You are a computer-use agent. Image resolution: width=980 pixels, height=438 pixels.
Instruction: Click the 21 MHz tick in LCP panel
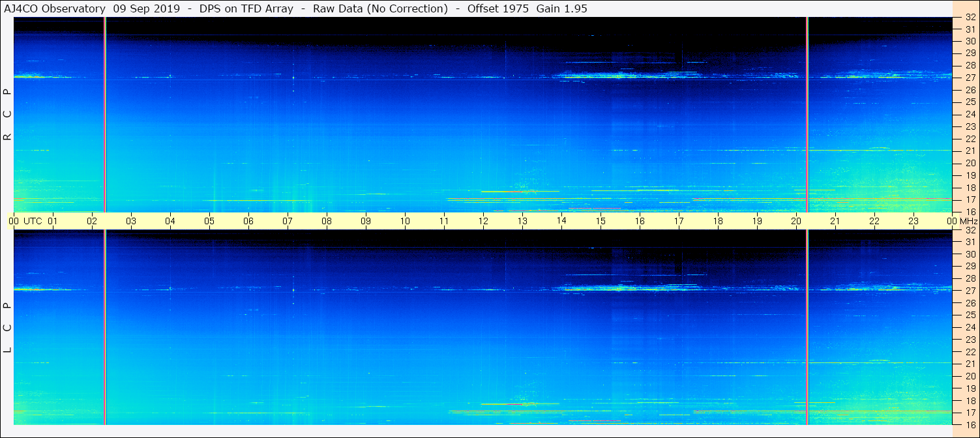pyautogui.click(x=970, y=364)
